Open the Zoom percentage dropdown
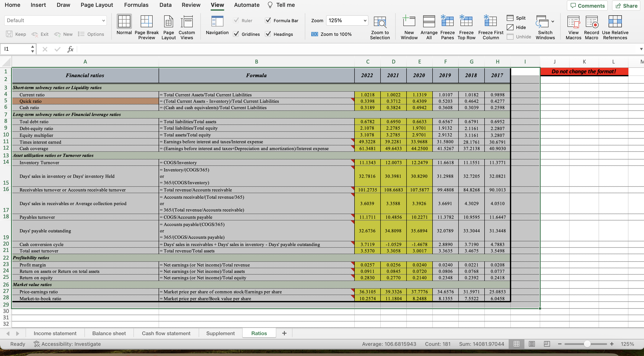Viewport: 644px width, 356px height. click(x=347, y=20)
